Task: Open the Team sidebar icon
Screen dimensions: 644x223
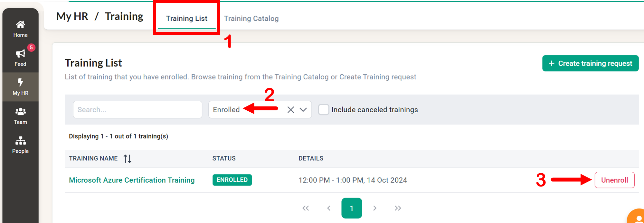Action: (x=20, y=112)
